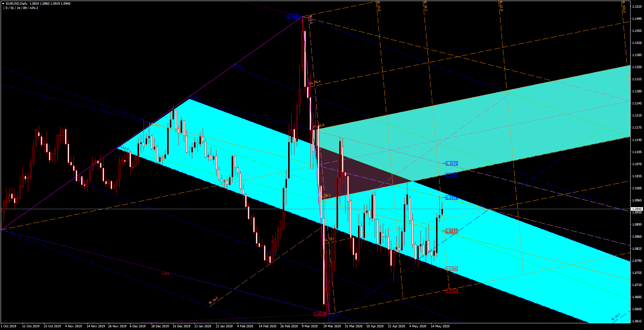Select the red 1.0636 price label at the bottom

[x=320, y=314]
